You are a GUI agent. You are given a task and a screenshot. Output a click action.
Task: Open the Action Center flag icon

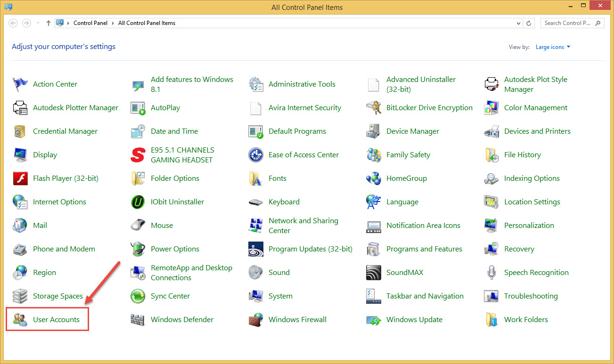20,84
